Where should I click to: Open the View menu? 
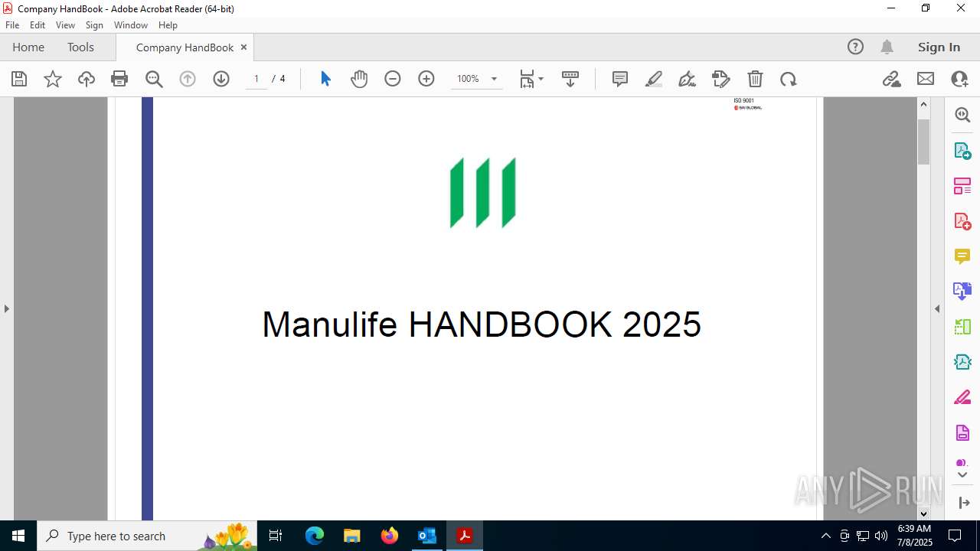(x=66, y=24)
